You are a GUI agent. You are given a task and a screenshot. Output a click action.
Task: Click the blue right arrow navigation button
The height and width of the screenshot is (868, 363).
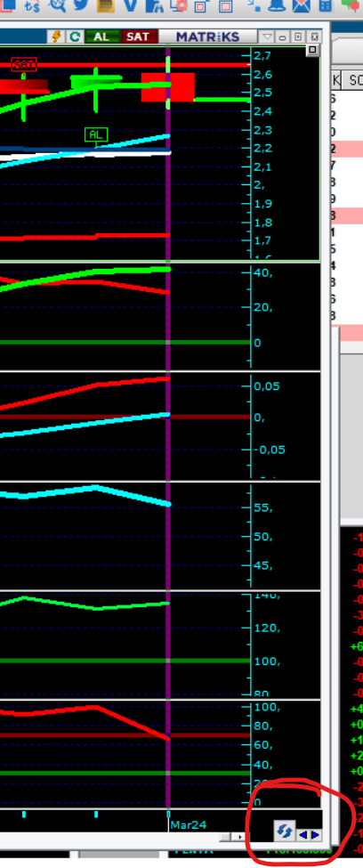pyautogui.click(x=315, y=835)
